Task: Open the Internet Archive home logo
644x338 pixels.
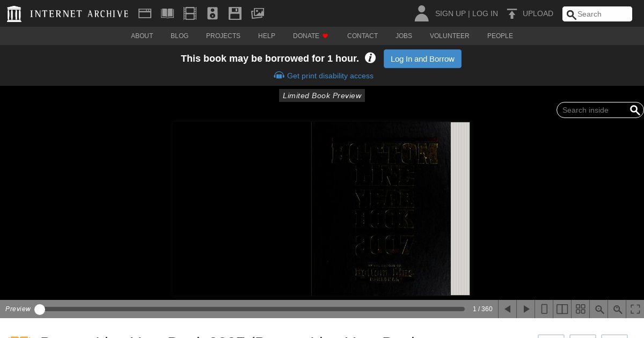Action: coord(68,14)
